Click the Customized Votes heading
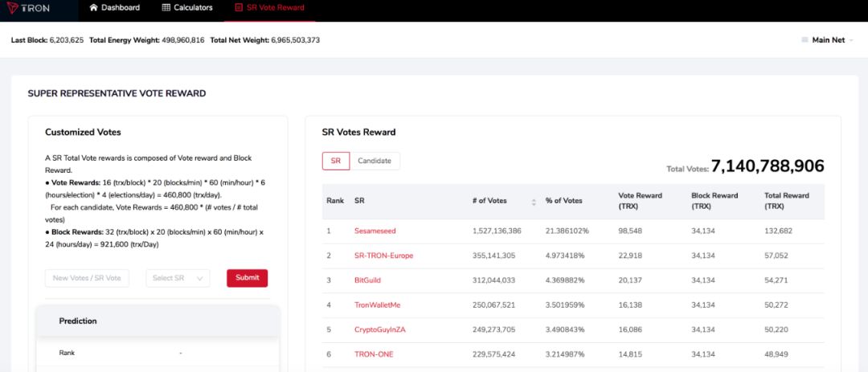Screen dimensions: 868x372 coord(83,133)
